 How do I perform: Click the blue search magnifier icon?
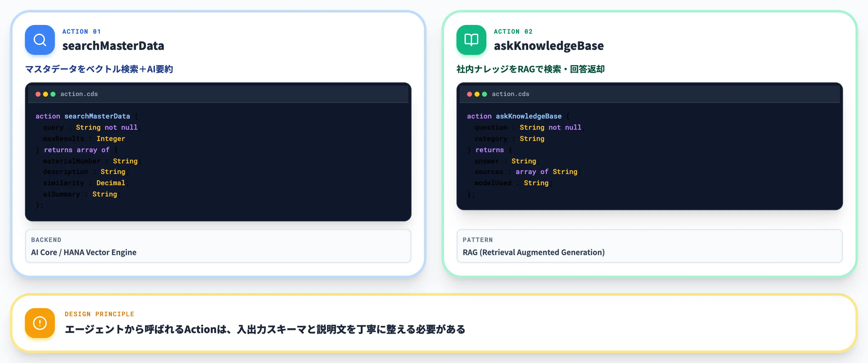tap(40, 40)
